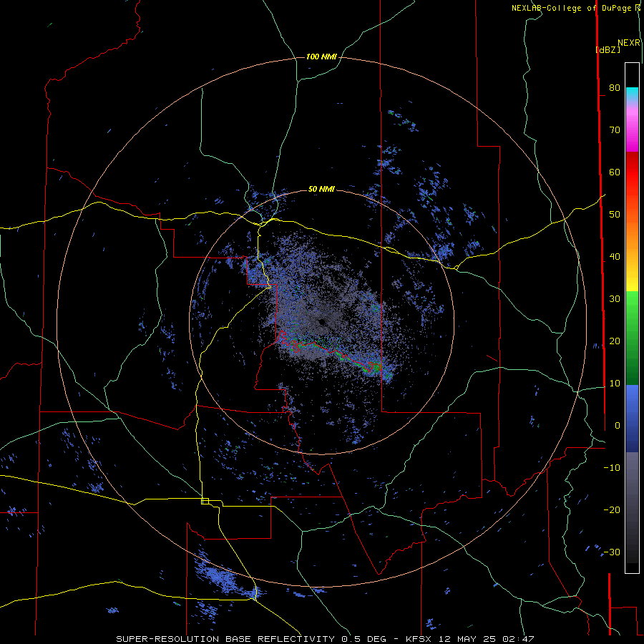The image size is (644, 644).
Task: Click the dark radar site center dot
Action: [x=322, y=321]
